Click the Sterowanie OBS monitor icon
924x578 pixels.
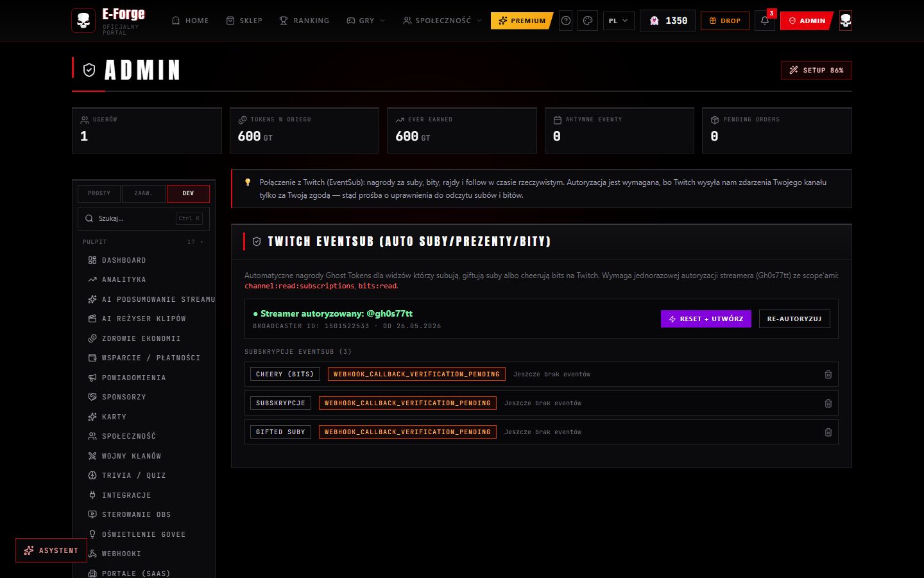[x=92, y=514]
